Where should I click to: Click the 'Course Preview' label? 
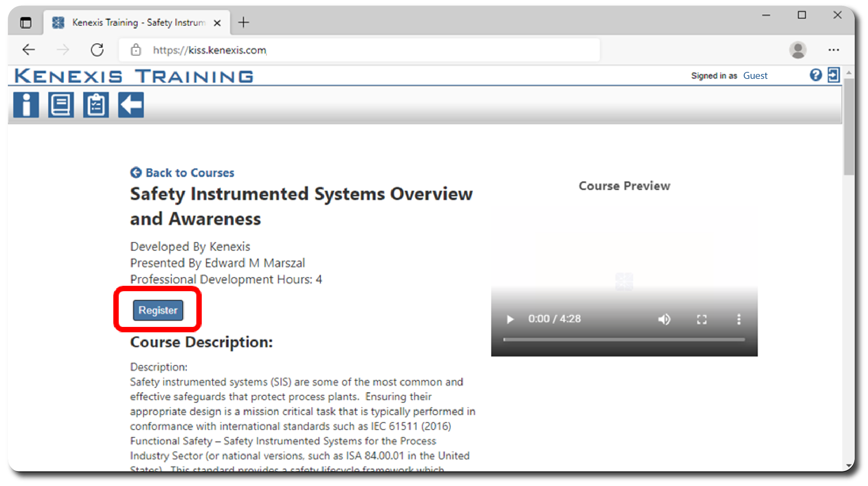point(624,186)
